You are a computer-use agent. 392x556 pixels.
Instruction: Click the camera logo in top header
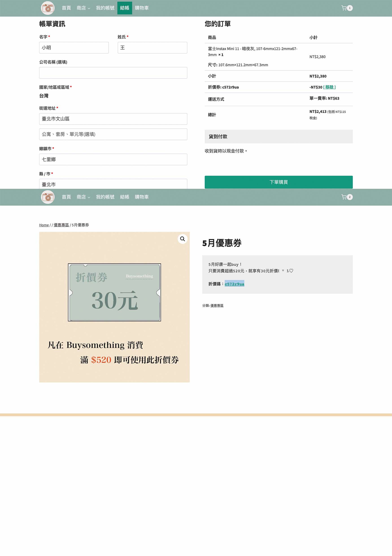click(x=48, y=8)
